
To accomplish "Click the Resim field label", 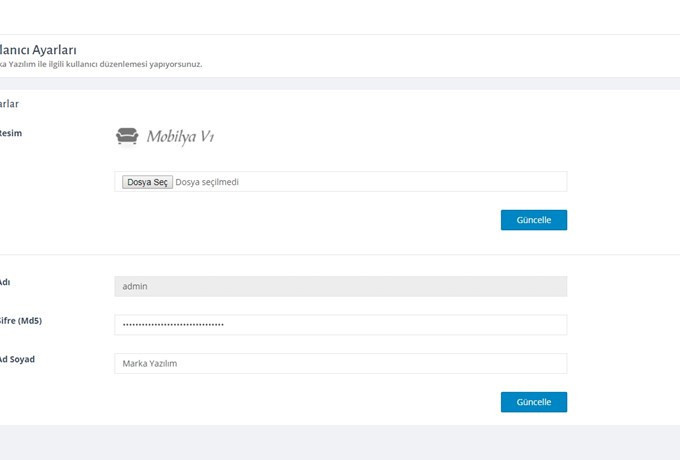I will pyautogui.click(x=11, y=133).
